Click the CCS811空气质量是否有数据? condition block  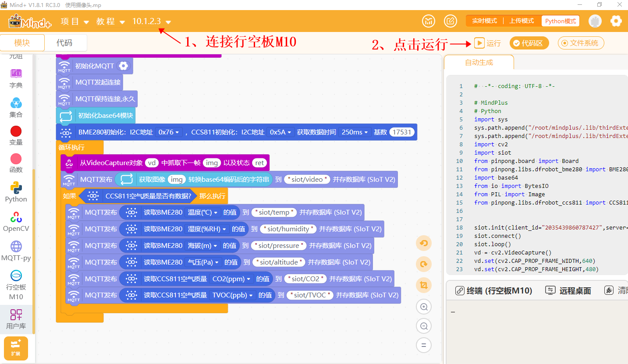(137, 196)
